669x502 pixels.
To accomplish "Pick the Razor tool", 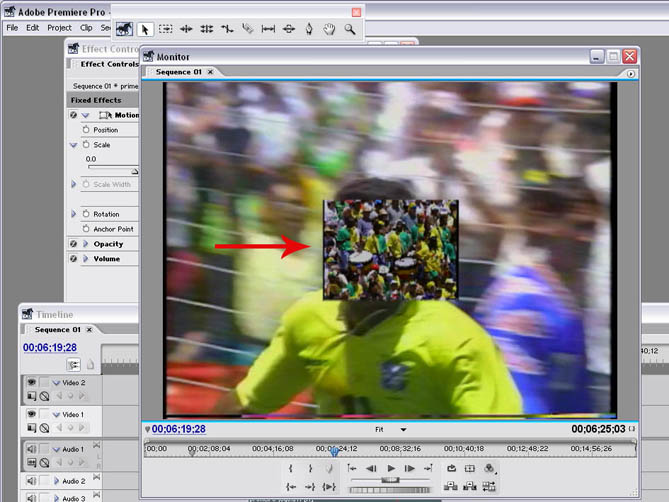I will coord(247,30).
